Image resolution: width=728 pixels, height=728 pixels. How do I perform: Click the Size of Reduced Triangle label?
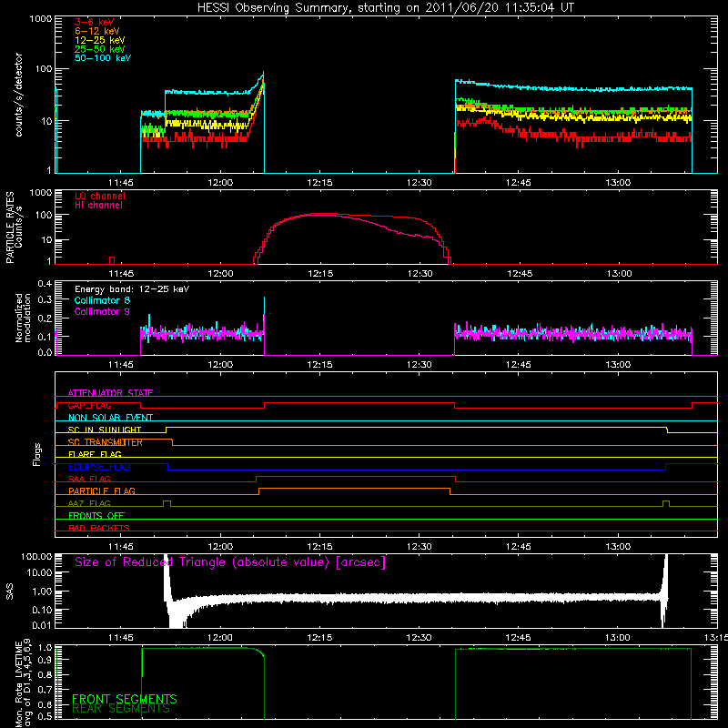pos(230,562)
